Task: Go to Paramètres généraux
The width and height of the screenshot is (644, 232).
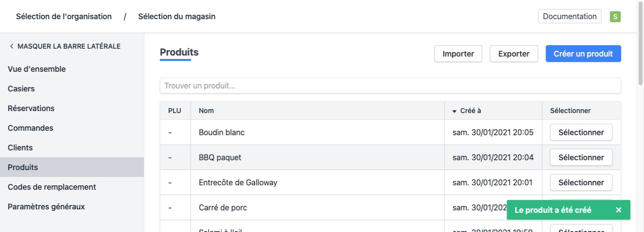Action: (x=46, y=207)
